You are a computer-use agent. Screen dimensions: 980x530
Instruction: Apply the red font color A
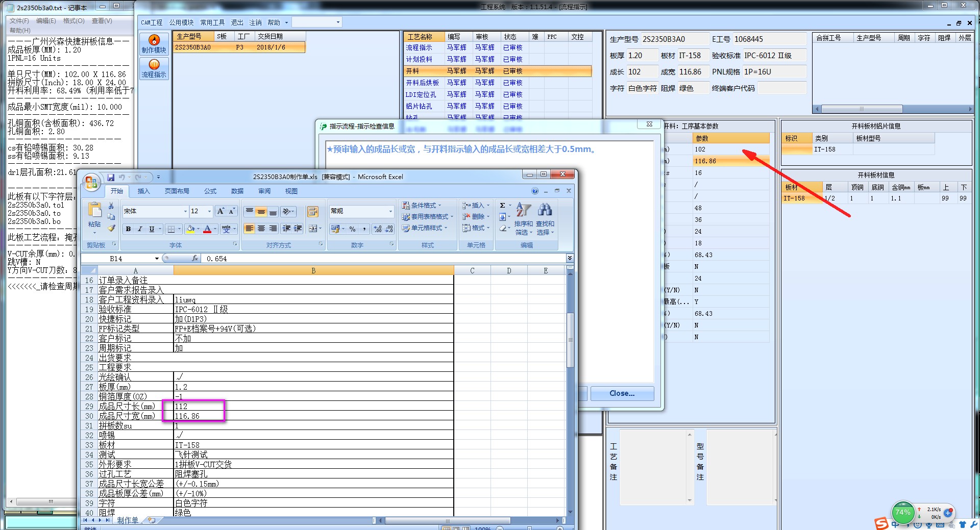click(207, 229)
